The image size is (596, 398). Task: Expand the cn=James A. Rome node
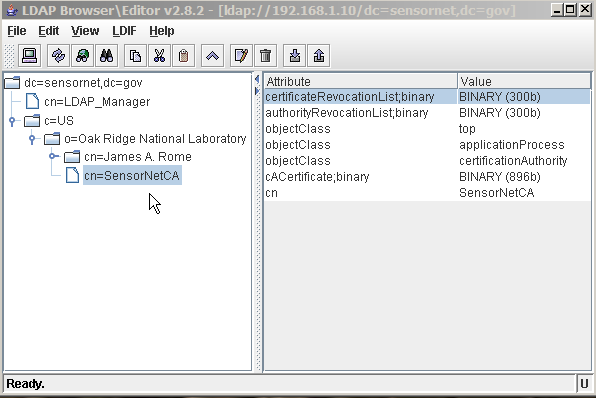coord(53,156)
